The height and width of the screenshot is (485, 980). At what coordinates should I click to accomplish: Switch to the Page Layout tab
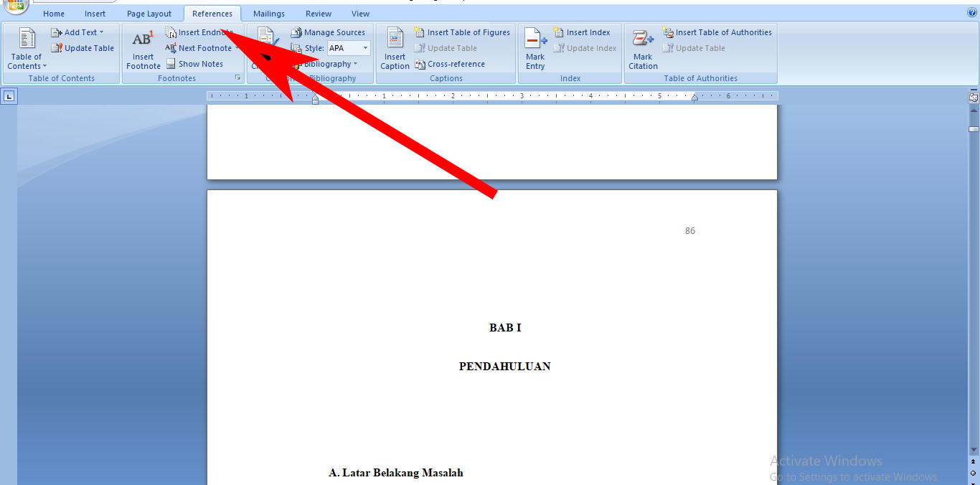tap(149, 14)
